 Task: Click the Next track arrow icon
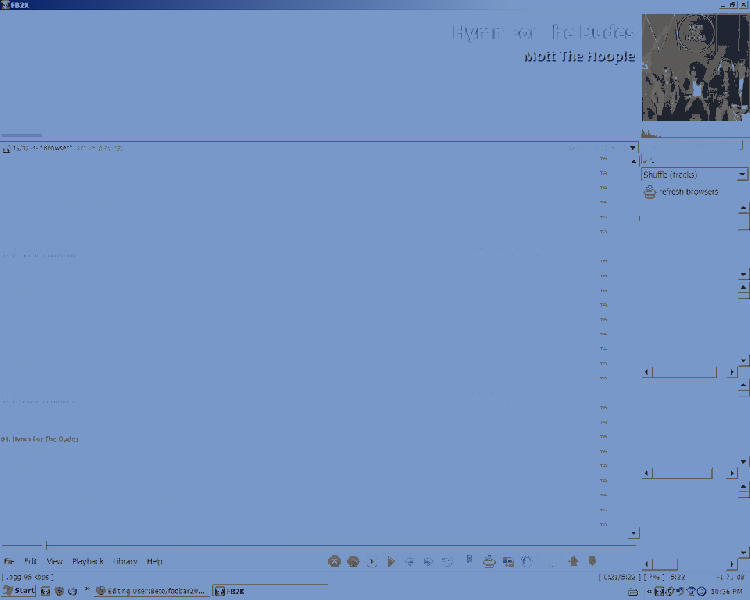[x=428, y=562]
